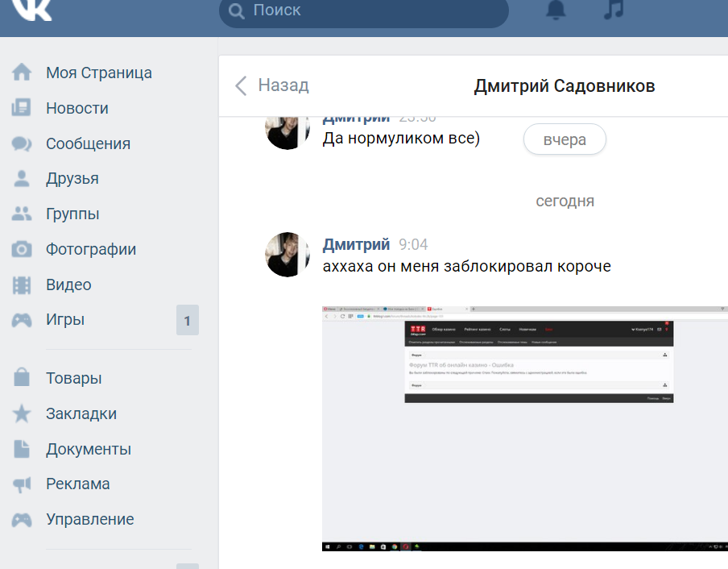
Task: Click the document icon next to Документы
Action: tap(23, 448)
